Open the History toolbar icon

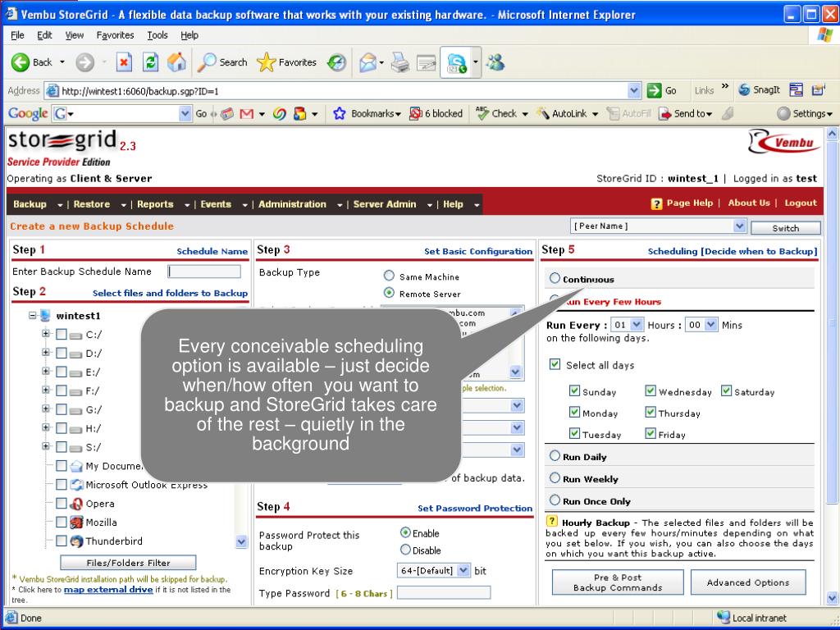pos(336,62)
